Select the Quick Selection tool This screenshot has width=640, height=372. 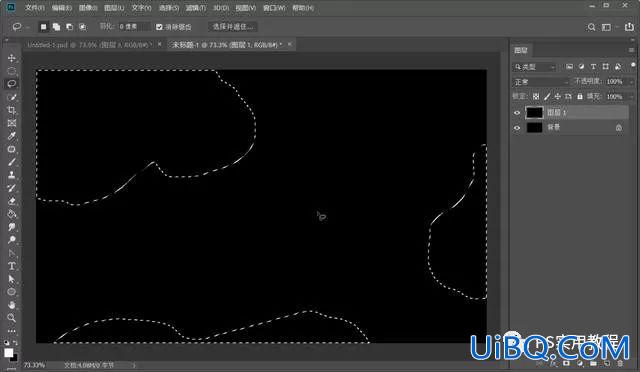click(11, 97)
